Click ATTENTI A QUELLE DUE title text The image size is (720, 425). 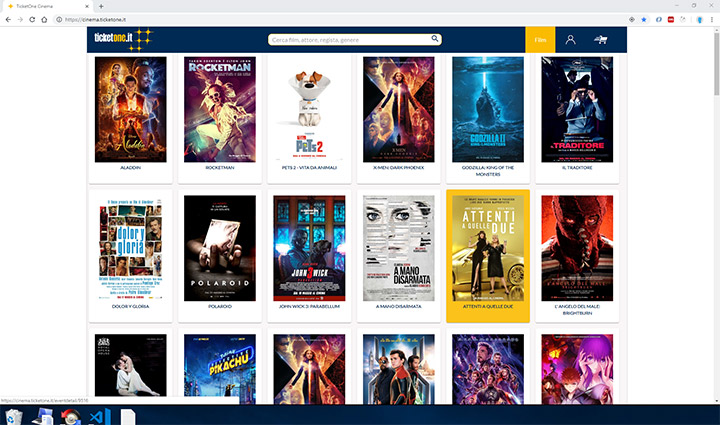(x=488, y=307)
